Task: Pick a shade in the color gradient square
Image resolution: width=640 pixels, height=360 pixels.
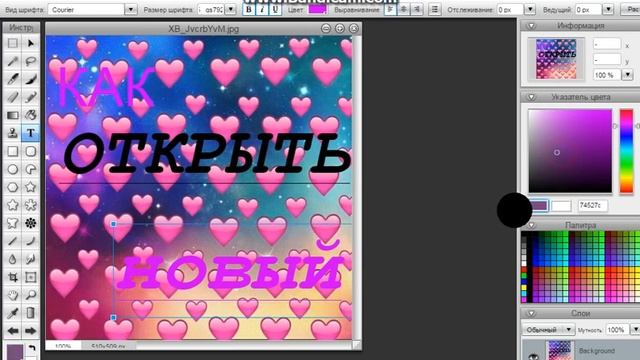Action: pos(570,151)
